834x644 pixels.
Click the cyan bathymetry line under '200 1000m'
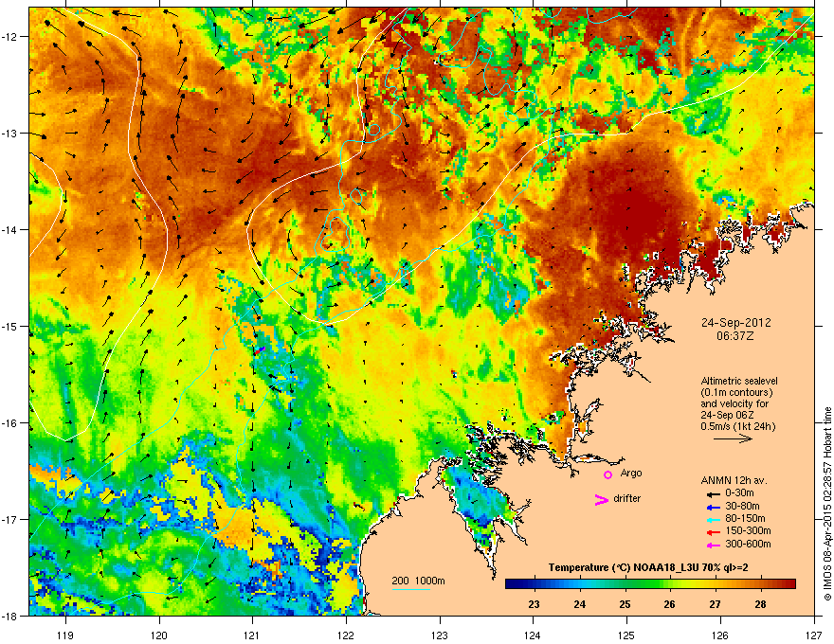tap(411, 589)
